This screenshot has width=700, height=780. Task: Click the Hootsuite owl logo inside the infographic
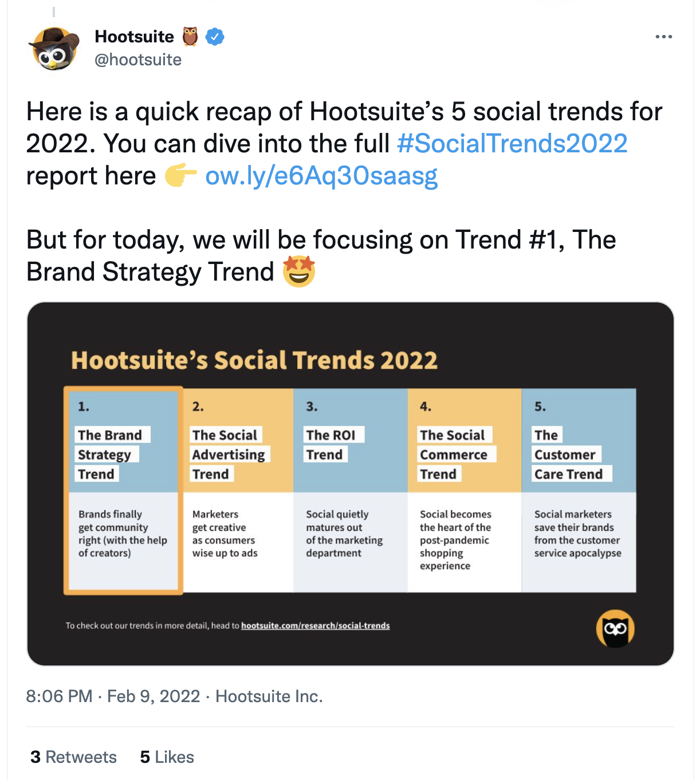[x=615, y=628]
